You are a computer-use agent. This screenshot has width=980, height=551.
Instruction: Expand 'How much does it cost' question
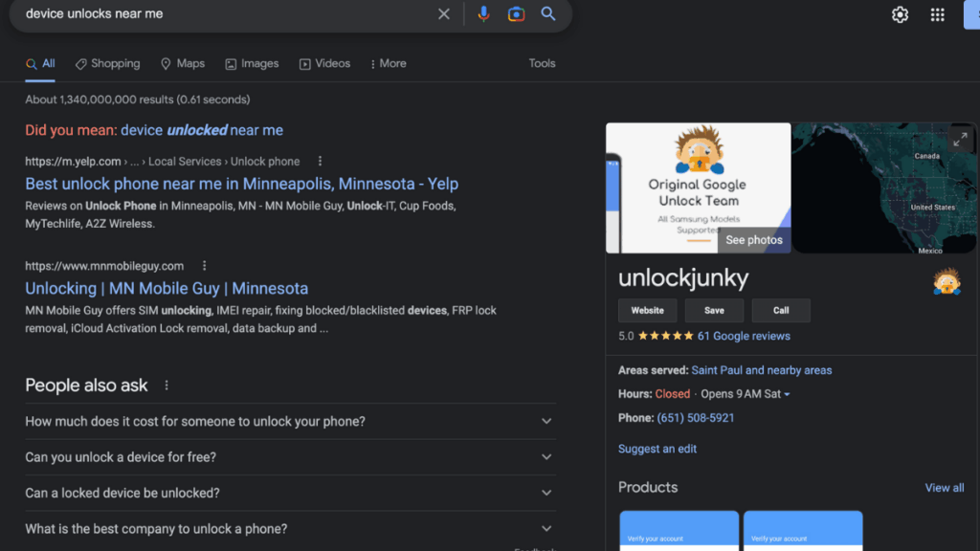(291, 421)
